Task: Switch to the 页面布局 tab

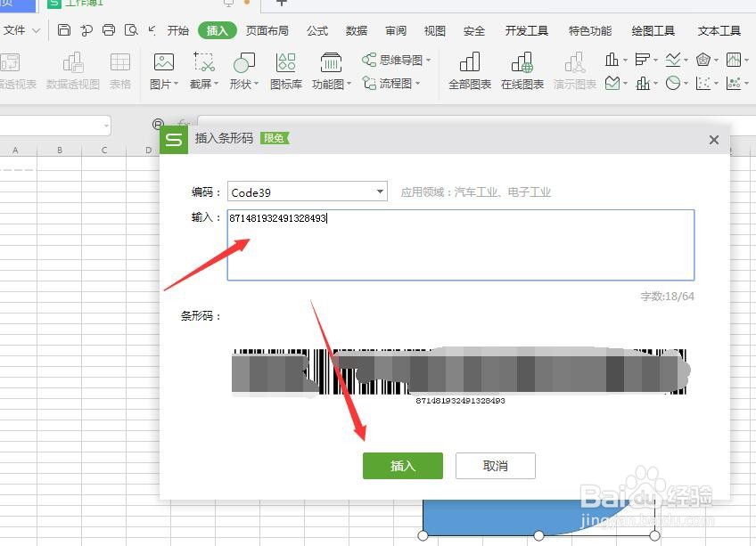Action: pos(267,30)
